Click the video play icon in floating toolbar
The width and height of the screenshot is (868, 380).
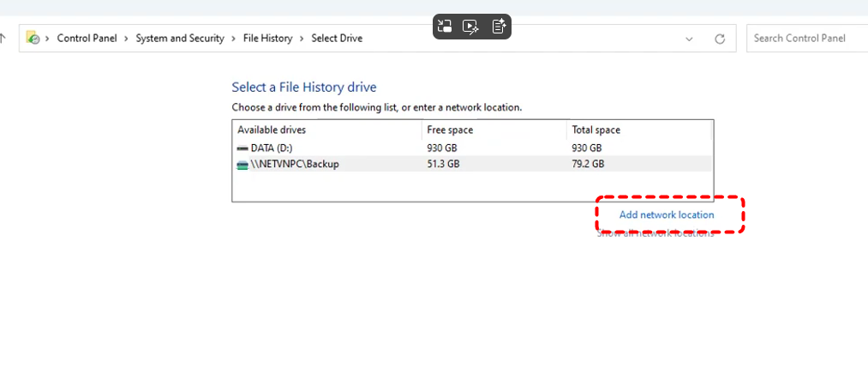pyautogui.click(x=470, y=27)
